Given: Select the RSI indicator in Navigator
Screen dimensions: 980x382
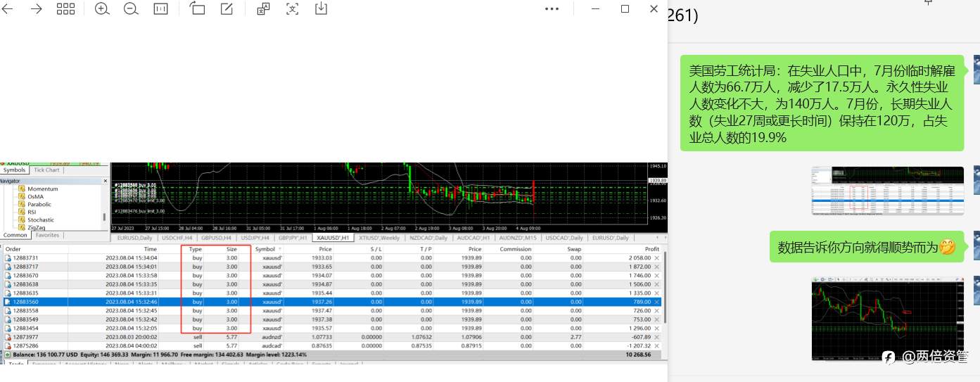Looking at the screenshot, I should pyautogui.click(x=32, y=212).
